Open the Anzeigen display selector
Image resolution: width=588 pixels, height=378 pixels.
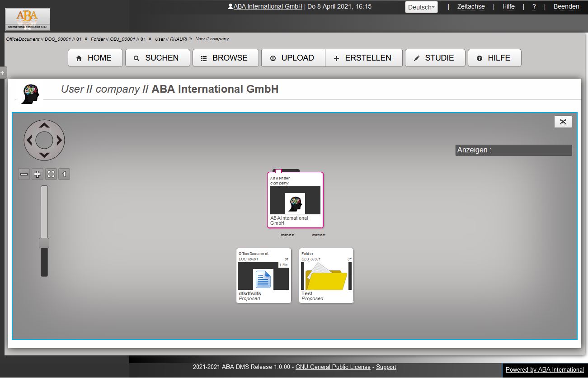pyautogui.click(x=513, y=150)
